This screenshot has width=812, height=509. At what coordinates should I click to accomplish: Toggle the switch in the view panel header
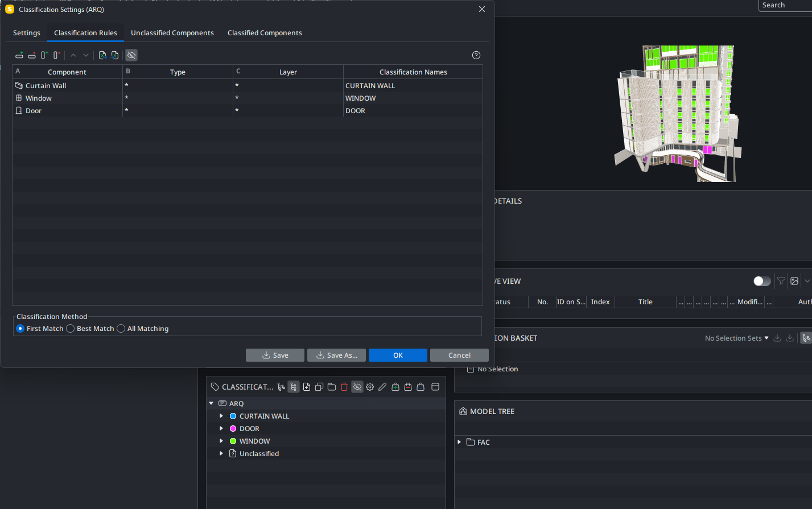(x=762, y=281)
